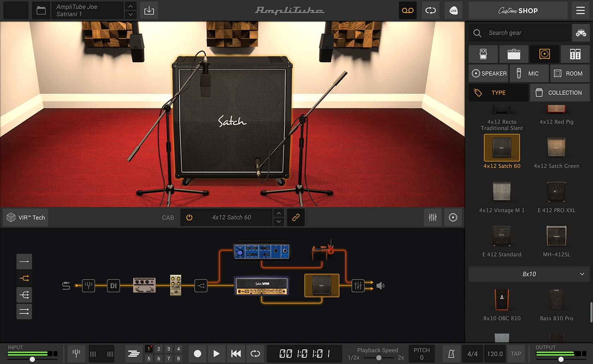The width and height of the screenshot is (593, 364).
Task: Open the 4/4 time signature selector
Action: click(472, 353)
